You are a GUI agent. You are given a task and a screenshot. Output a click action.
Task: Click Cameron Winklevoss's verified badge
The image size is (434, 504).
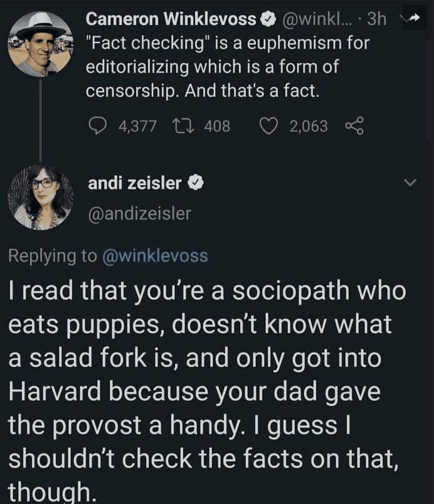(266, 19)
